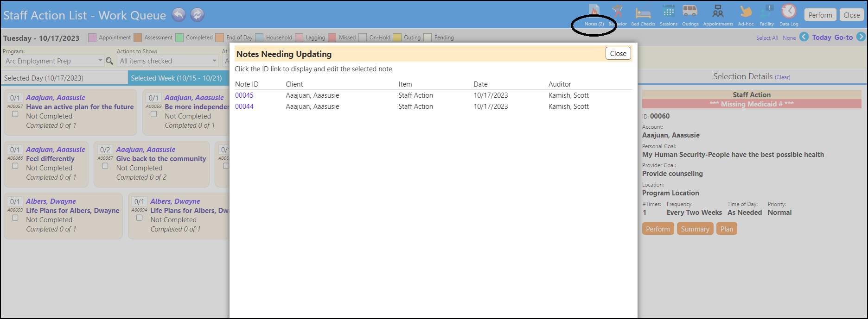Close the Notes Needing Updating dialog

point(618,53)
